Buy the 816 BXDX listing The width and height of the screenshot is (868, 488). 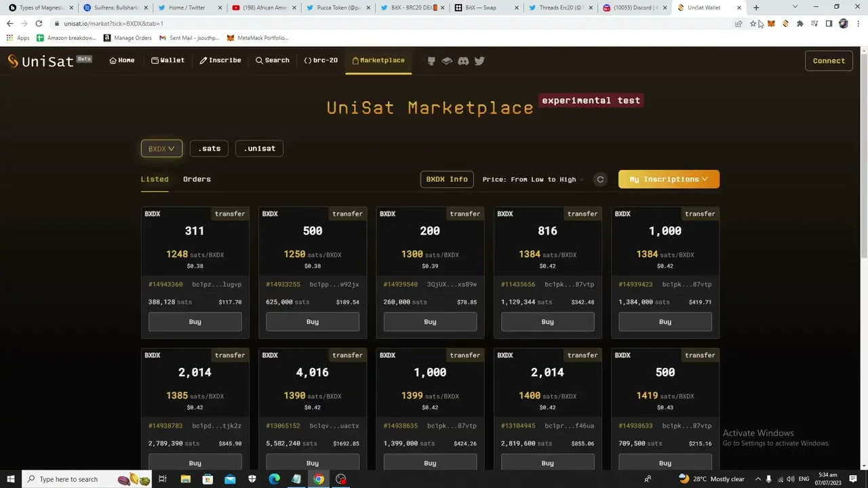tap(547, 322)
